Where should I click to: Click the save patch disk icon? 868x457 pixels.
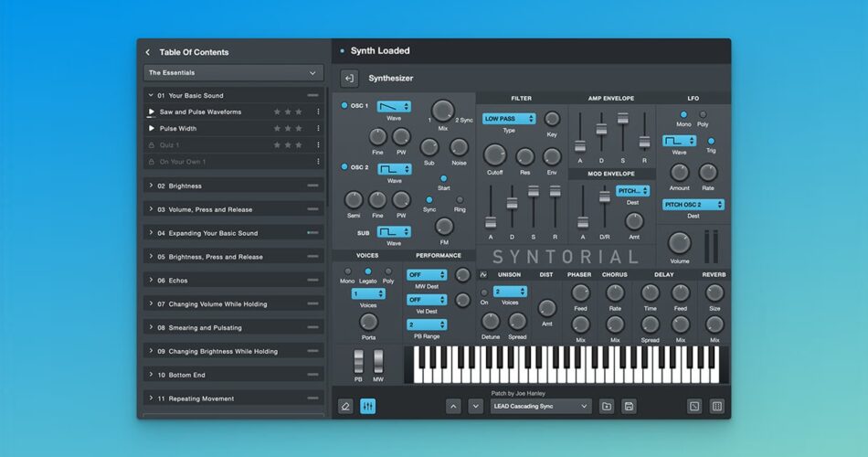629,406
